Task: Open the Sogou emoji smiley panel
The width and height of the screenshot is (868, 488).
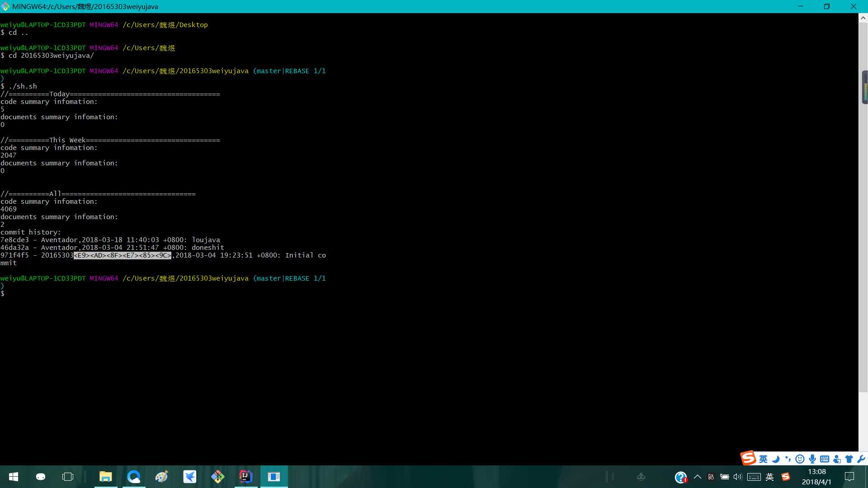Action: coord(800,460)
